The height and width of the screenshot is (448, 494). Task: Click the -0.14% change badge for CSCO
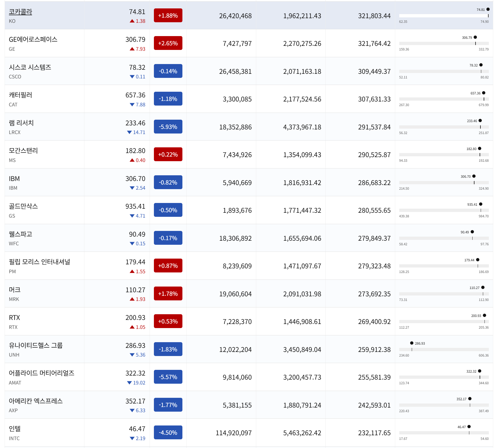pyautogui.click(x=168, y=71)
